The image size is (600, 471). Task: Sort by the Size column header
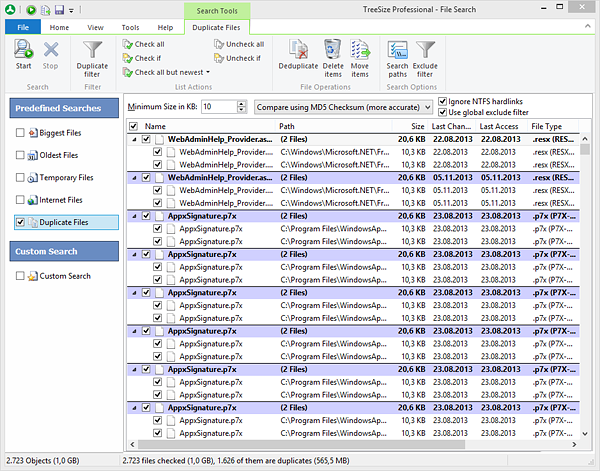(x=409, y=126)
